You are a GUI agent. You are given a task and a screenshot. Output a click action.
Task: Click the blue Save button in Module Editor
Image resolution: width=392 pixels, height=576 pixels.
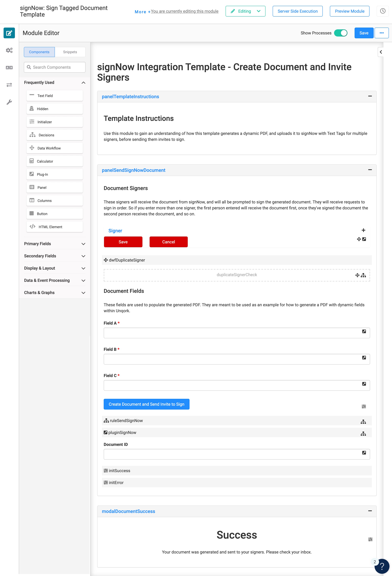coord(364,33)
